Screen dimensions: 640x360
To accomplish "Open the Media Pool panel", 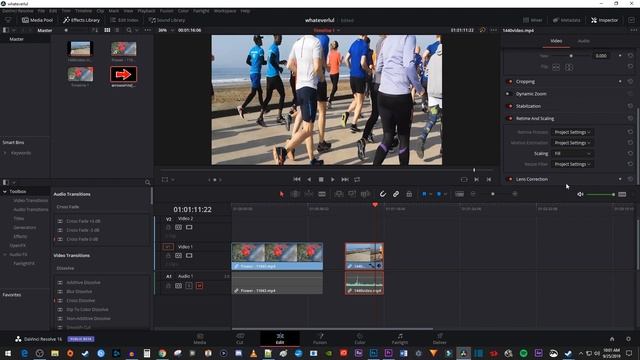I will point(38,20).
